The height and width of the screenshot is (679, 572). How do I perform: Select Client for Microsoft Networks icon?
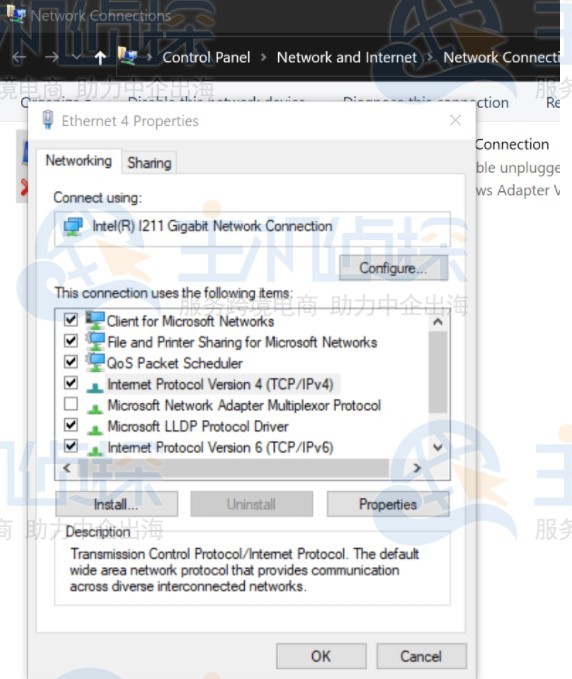coord(95,320)
